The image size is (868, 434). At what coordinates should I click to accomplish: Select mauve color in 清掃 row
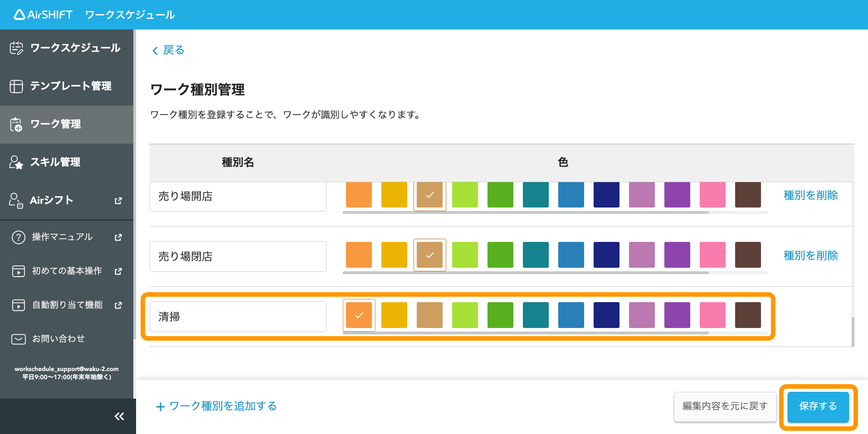[x=642, y=315]
